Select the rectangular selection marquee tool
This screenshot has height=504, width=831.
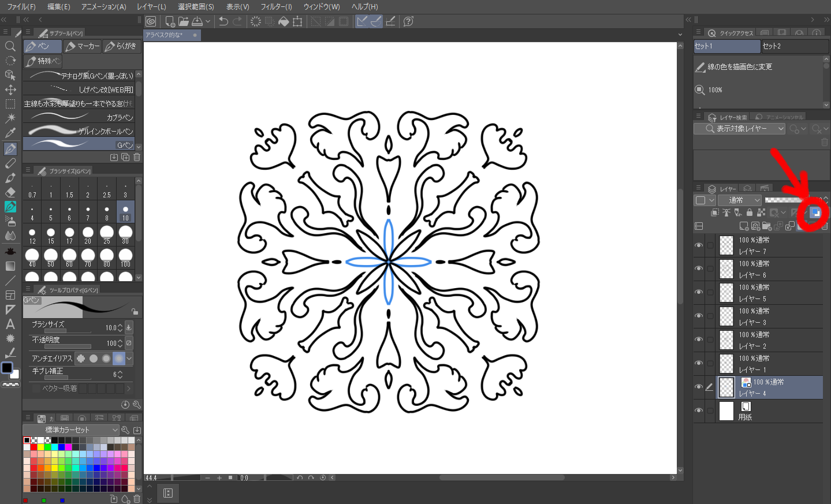tap(10, 104)
